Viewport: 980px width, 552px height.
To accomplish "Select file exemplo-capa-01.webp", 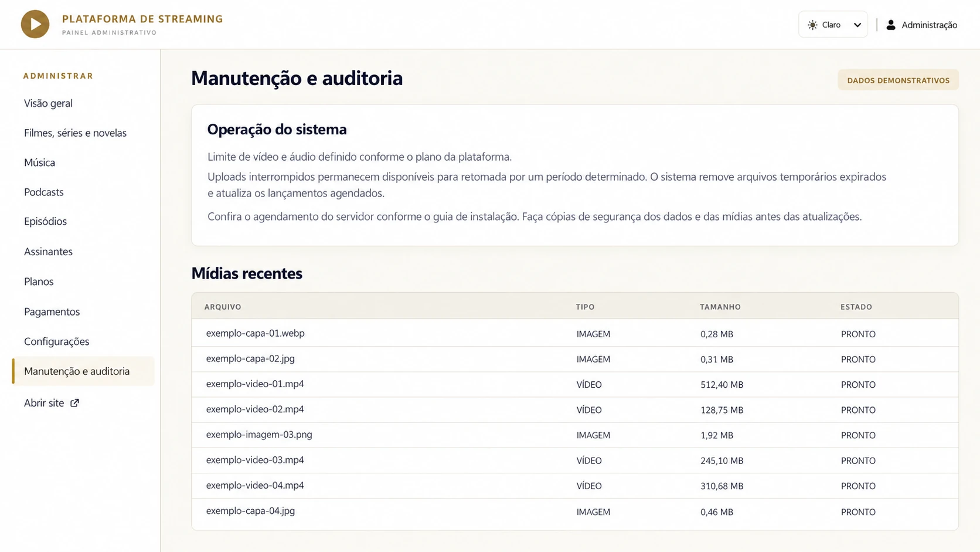I will (255, 333).
